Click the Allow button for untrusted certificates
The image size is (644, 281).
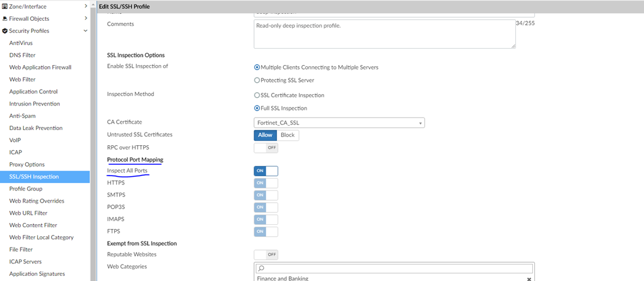click(265, 135)
